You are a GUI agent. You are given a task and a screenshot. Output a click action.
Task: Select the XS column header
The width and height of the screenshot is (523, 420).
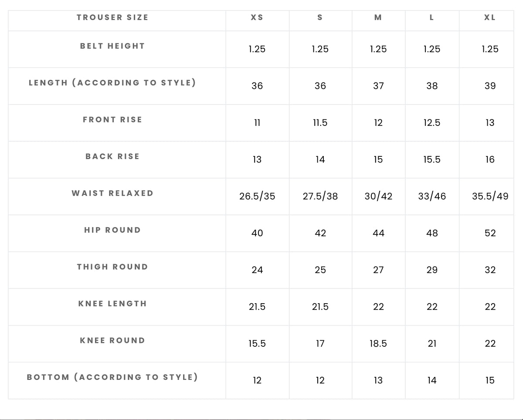(257, 17)
